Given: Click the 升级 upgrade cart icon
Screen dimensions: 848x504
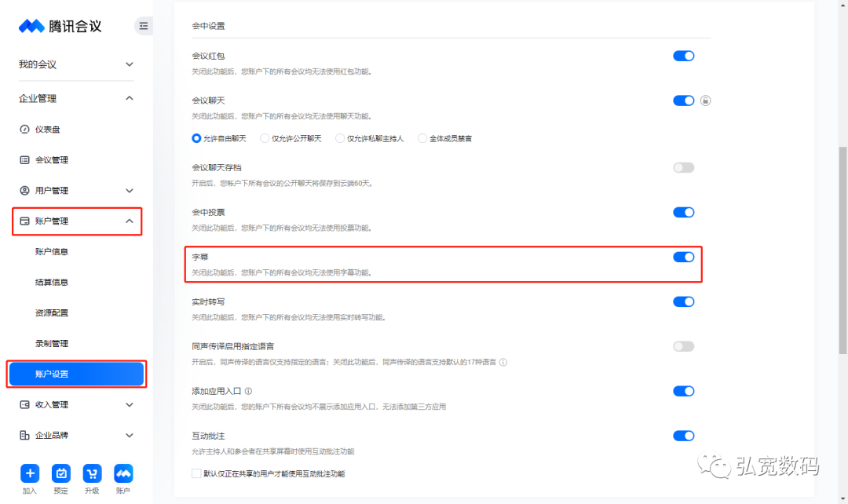Looking at the screenshot, I should click(x=92, y=473).
